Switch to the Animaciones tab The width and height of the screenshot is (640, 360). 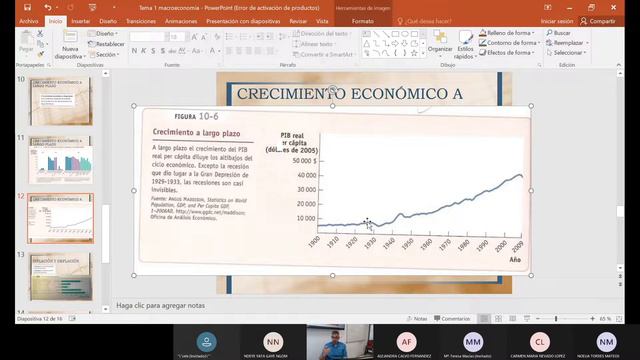pyautogui.click(x=181, y=21)
